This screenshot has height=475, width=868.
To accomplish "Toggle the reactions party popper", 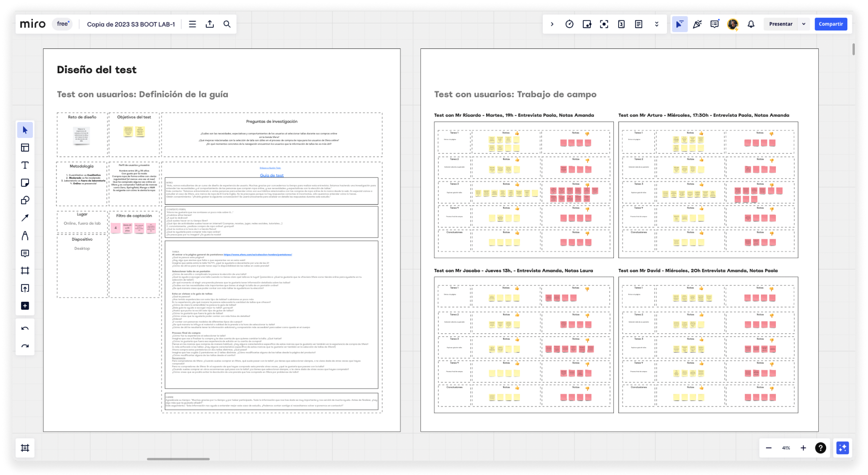I will tap(697, 24).
